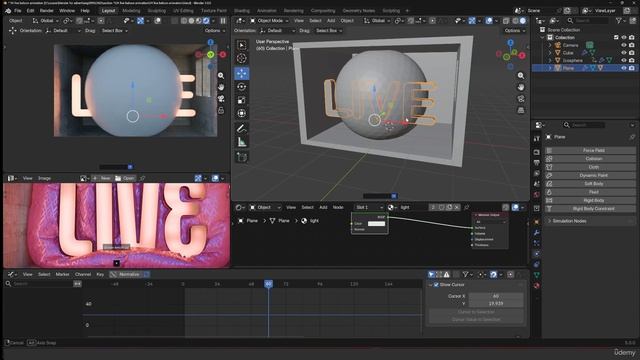
Task: Click the pin icon next to the Plane header
Action: pos(632,137)
